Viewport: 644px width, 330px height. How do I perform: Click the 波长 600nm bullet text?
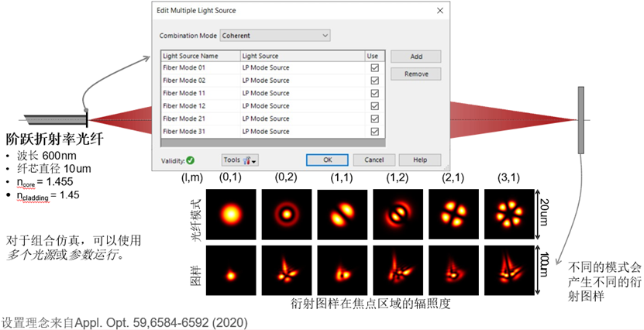[46, 156]
